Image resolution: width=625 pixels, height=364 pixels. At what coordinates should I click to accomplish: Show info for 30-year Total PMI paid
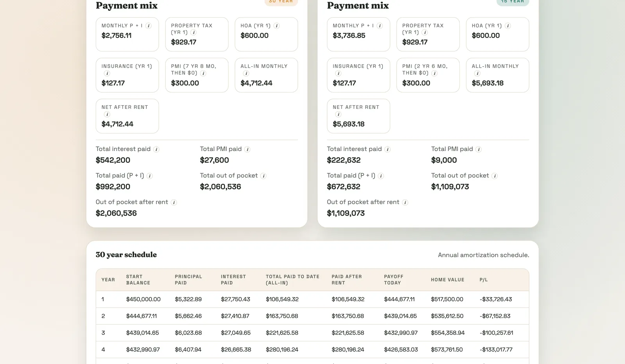[x=247, y=149]
